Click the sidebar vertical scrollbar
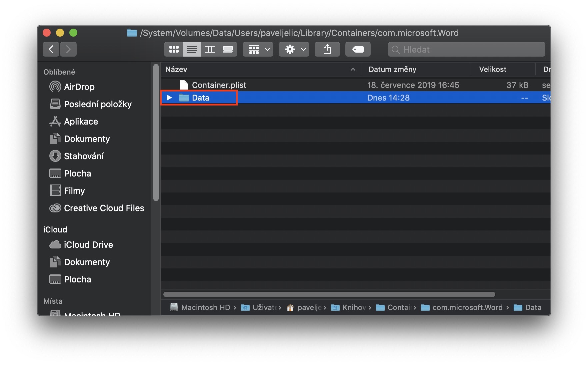The height and width of the screenshot is (365, 588). (156, 133)
